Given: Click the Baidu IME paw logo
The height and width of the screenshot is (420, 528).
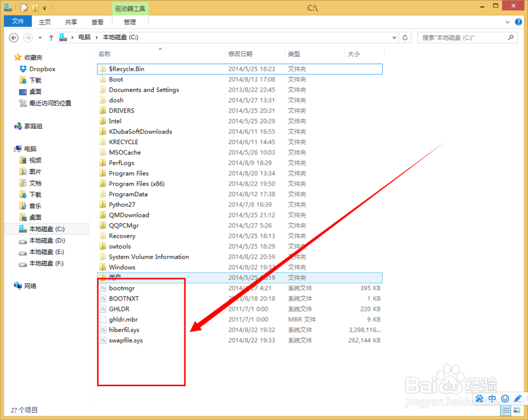Looking at the screenshot, I should [479, 398].
